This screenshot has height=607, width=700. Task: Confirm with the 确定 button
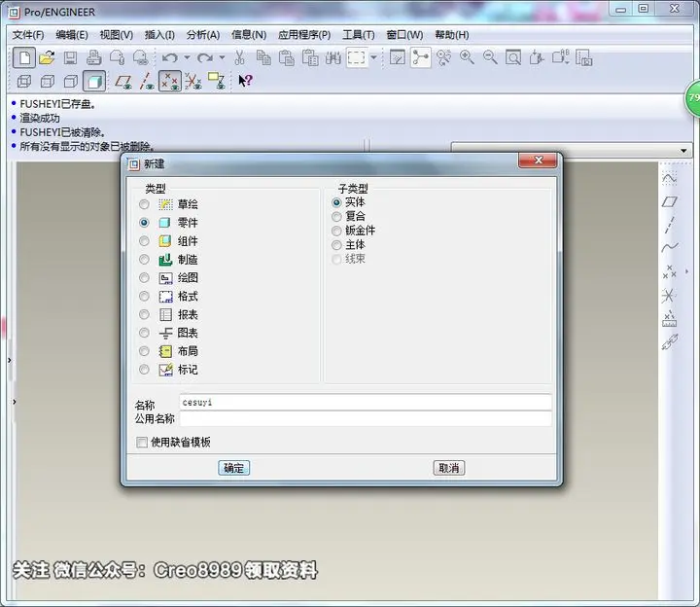point(234,468)
